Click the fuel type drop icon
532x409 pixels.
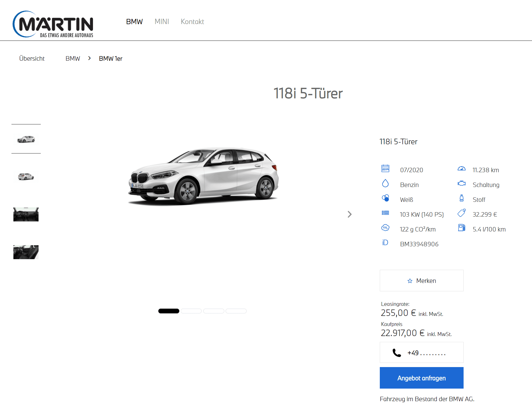385,183
